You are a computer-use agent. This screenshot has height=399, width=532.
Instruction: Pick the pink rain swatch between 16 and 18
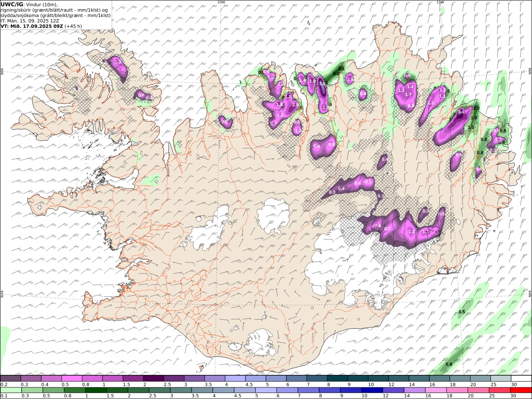(435, 390)
